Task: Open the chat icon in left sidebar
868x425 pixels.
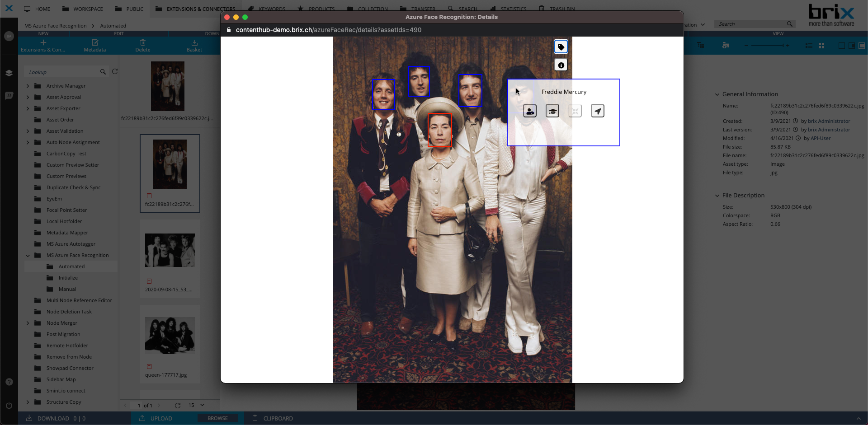Action: [9, 95]
